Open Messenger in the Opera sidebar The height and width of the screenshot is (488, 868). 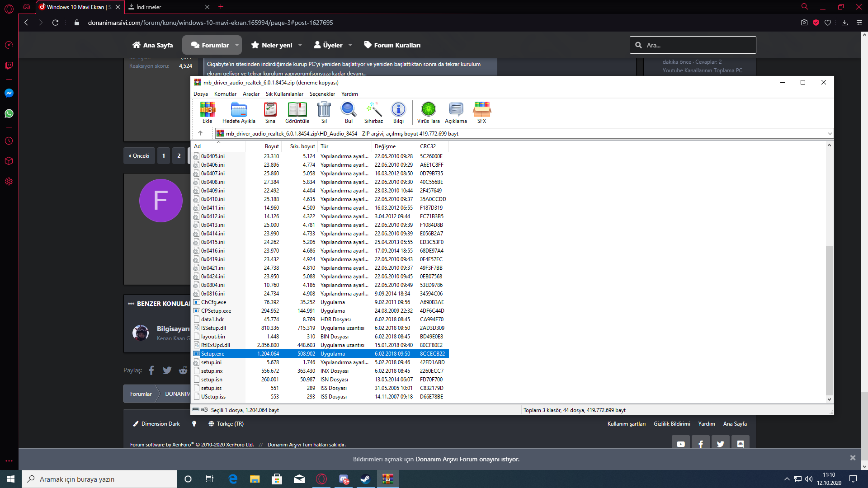coord(9,93)
